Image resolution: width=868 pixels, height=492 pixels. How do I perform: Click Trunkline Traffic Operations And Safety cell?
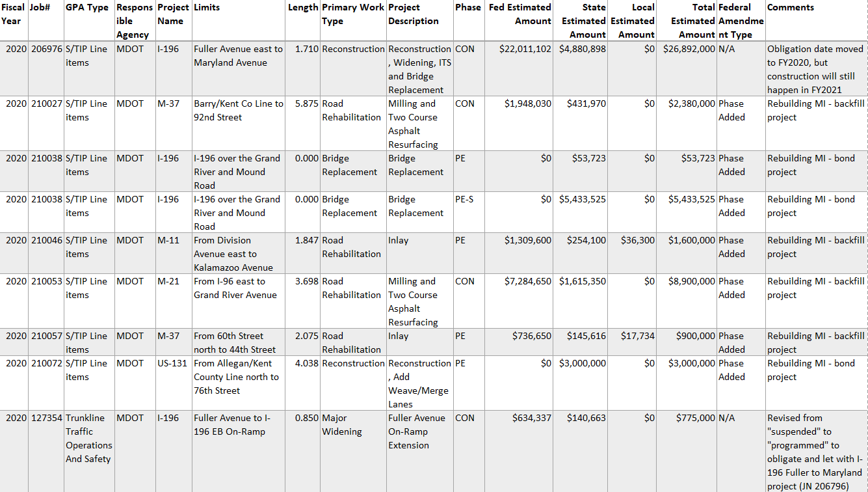click(89, 452)
